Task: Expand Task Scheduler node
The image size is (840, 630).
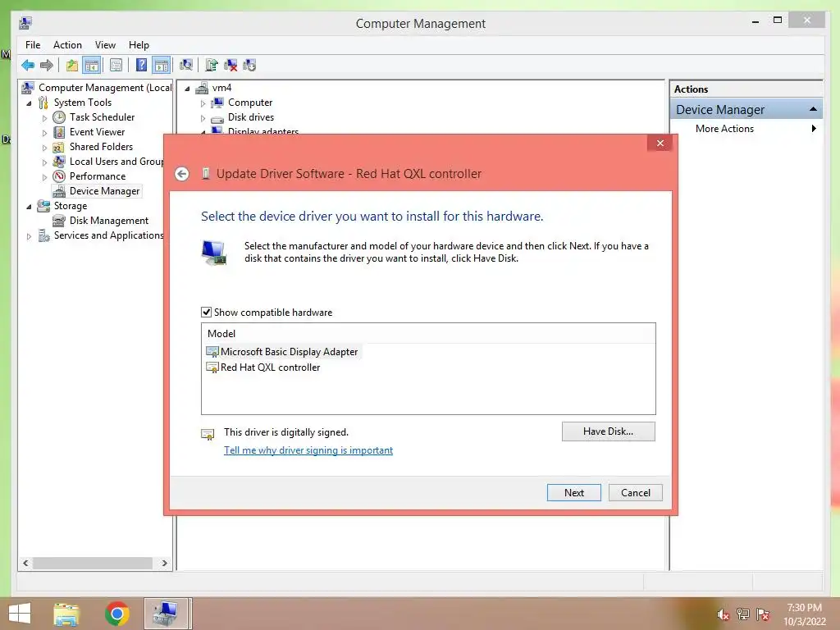Action: pyautogui.click(x=44, y=118)
